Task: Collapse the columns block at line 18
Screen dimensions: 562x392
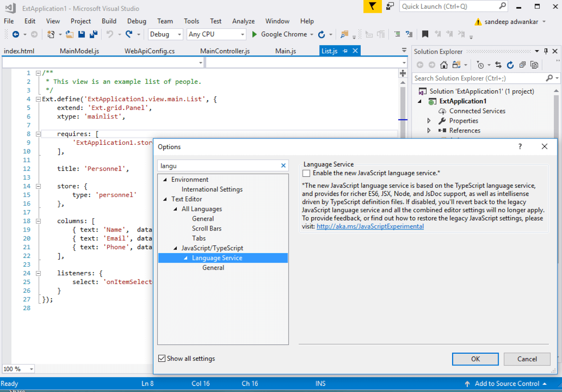Action: point(38,221)
